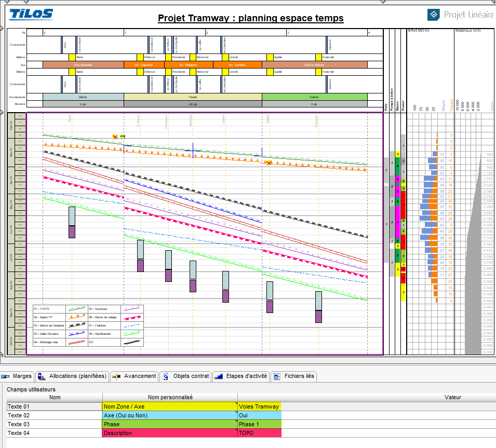This screenshot has height=448, width=496.
Task: Select the Av. Capucines axis segment
Action: [x=144, y=65]
